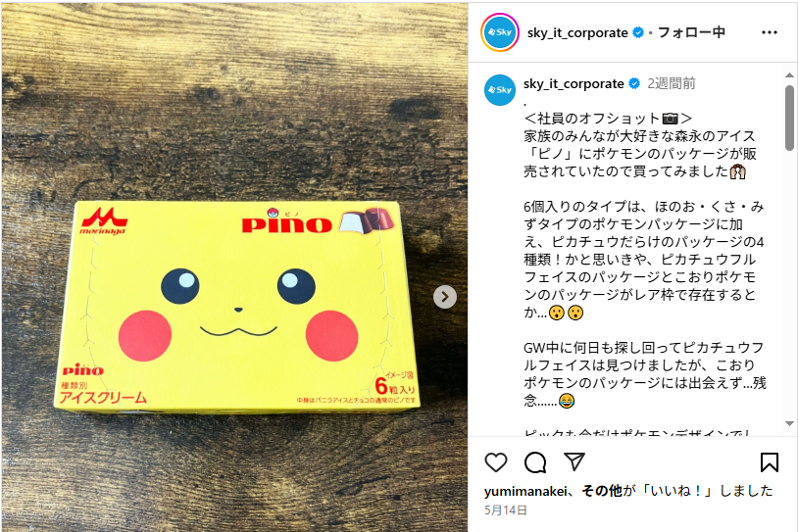Open yumimanakei's profile from the likes

(x=524, y=491)
